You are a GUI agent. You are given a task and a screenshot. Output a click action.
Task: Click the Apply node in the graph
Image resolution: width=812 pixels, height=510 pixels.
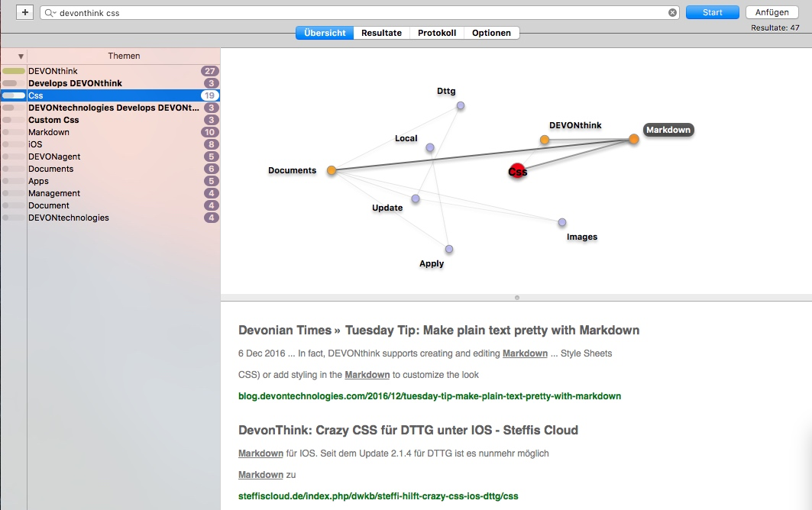tap(449, 249)
